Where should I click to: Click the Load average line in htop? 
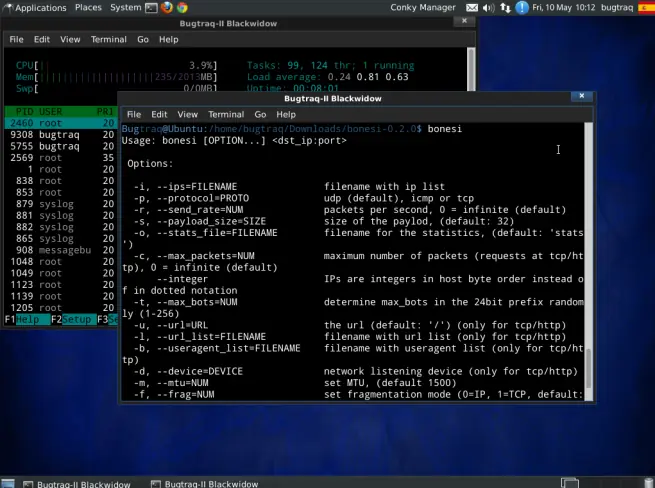pyautogui.click(x=328, y=77)
